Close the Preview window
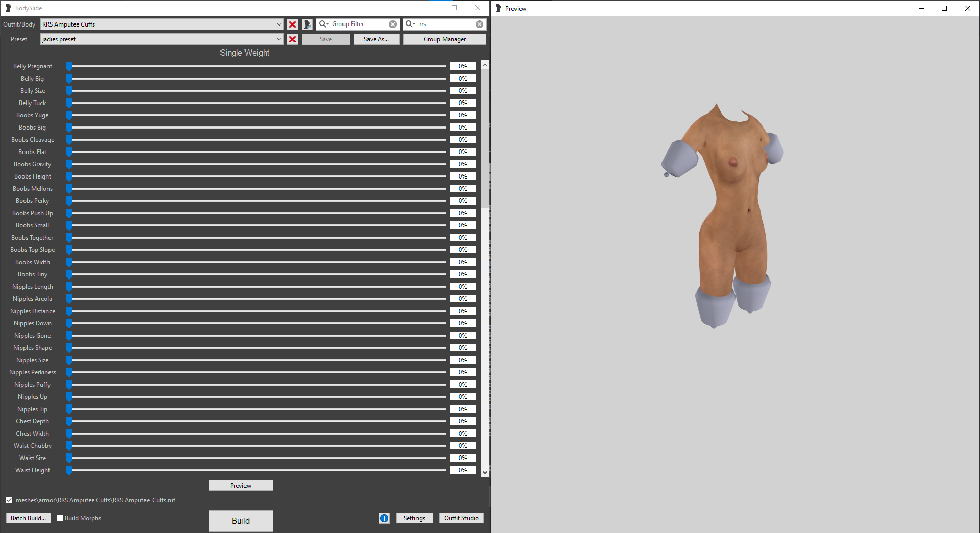 (x=968, y=8)
